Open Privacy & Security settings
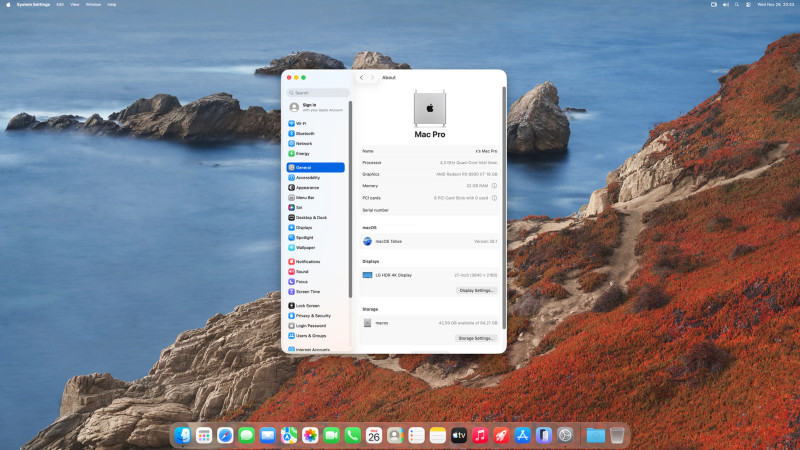This screenshot has width=800, height=450. point(315,316)
